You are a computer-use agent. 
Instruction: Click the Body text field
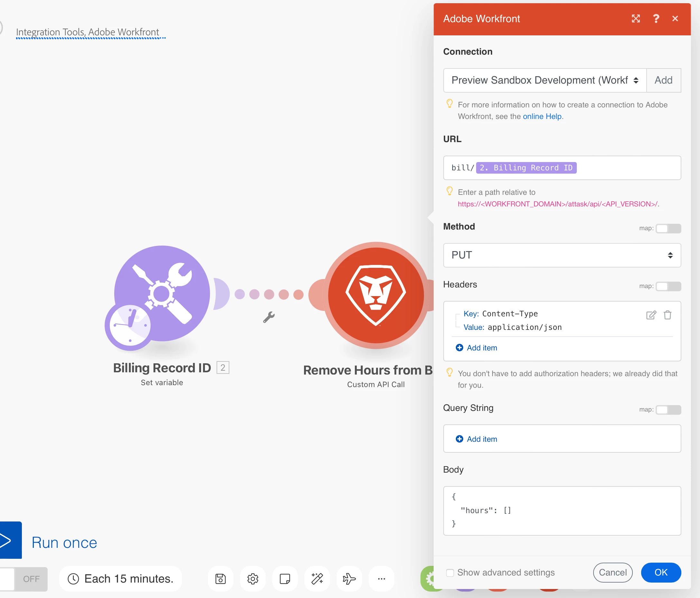click(561, 510)
